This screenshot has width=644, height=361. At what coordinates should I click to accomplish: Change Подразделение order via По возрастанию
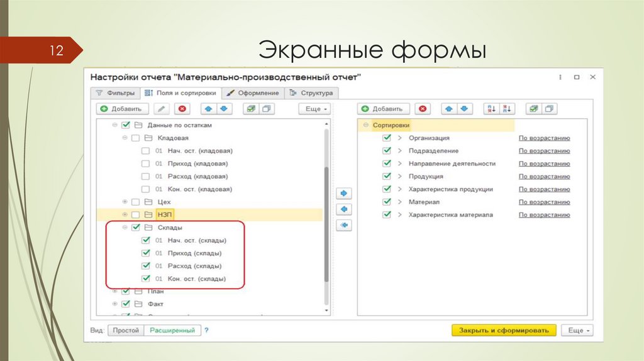544,151
